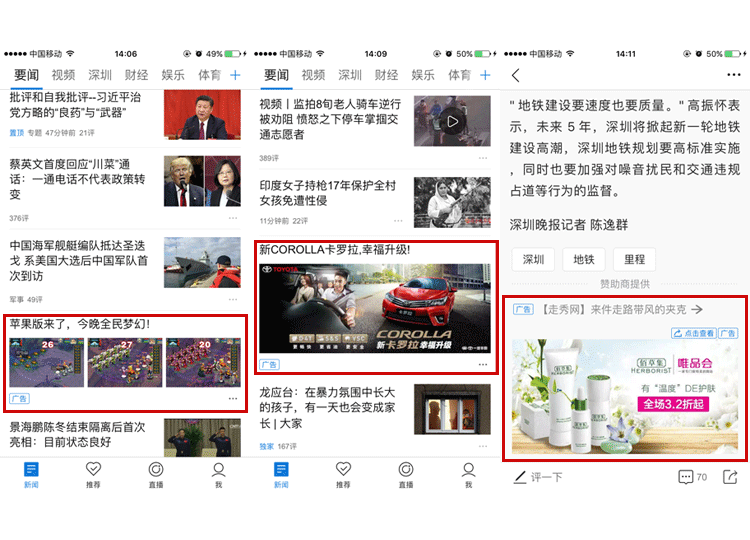This screenshot has width=750, height=540.
Task: Select 深圳 tab in middle phone
Action: pyautogui.click(x=350, y=75)
